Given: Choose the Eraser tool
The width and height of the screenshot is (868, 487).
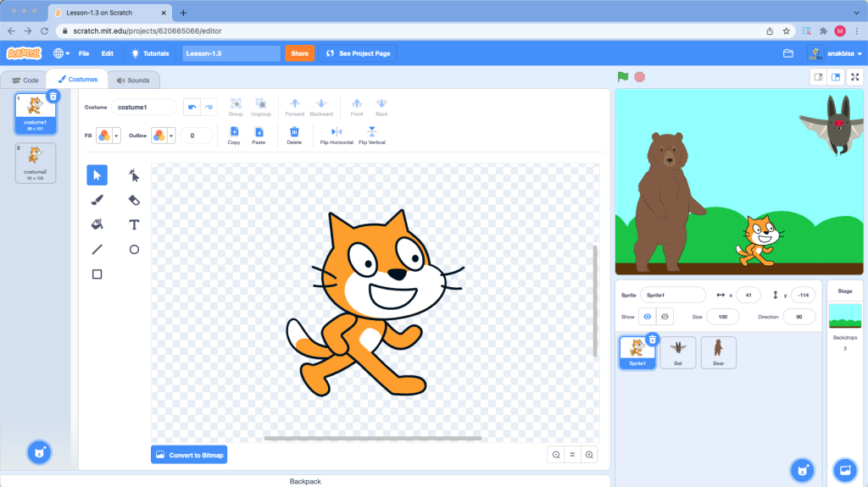Looking at the screenshot, I should [x=134, y=200].
